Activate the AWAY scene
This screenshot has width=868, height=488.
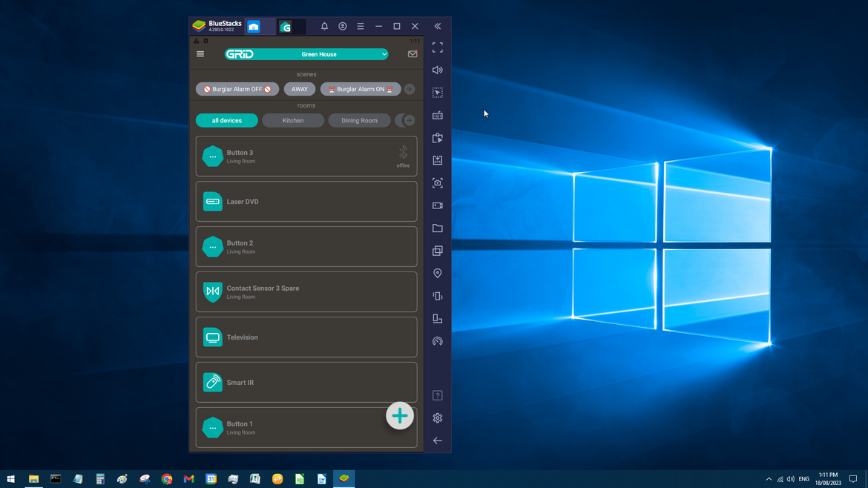(300, 89)
